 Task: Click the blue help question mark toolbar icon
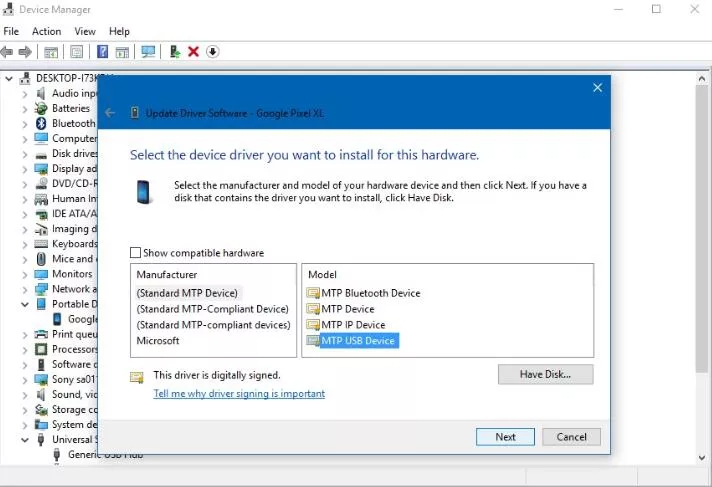pyautogui.click(x=103, y=51)
